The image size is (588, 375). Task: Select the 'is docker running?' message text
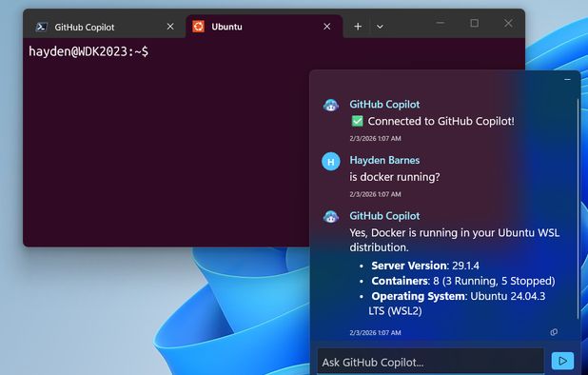(395, 177)
